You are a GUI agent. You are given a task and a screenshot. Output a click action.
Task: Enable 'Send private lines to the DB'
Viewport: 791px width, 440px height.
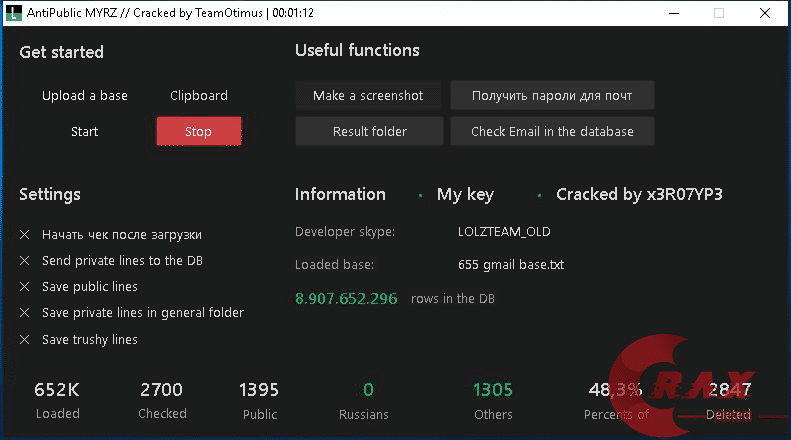pos(25,261)
